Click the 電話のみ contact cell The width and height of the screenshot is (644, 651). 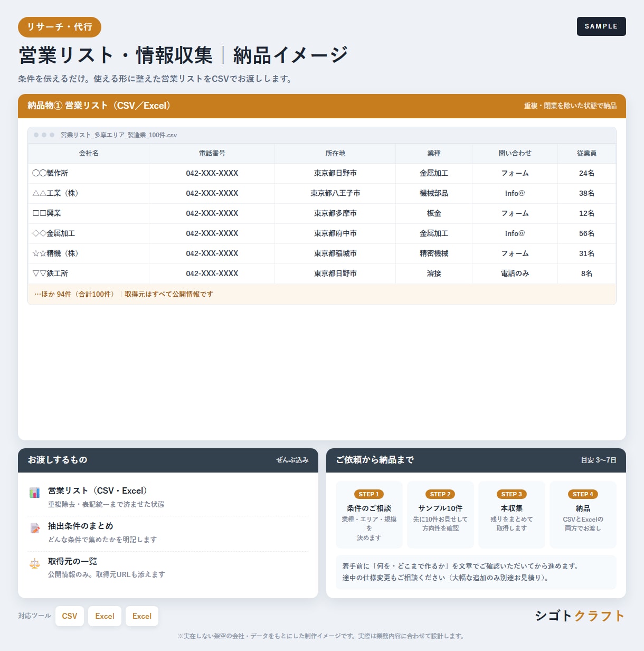click(515, 273)
